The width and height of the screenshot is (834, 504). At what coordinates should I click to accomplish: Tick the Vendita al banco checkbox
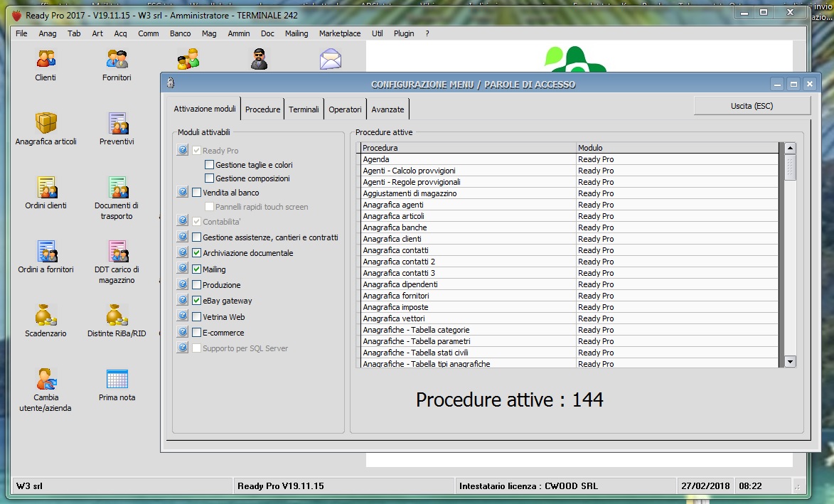197,193
